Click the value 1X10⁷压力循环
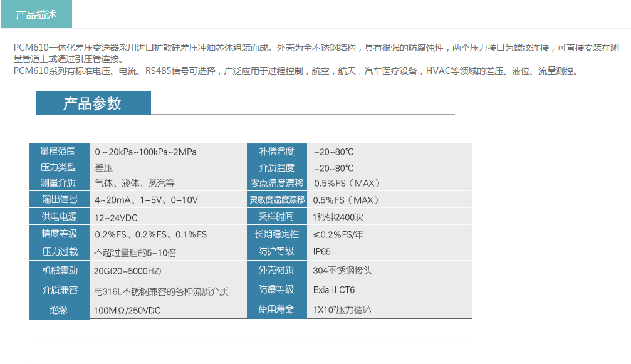 342,309
